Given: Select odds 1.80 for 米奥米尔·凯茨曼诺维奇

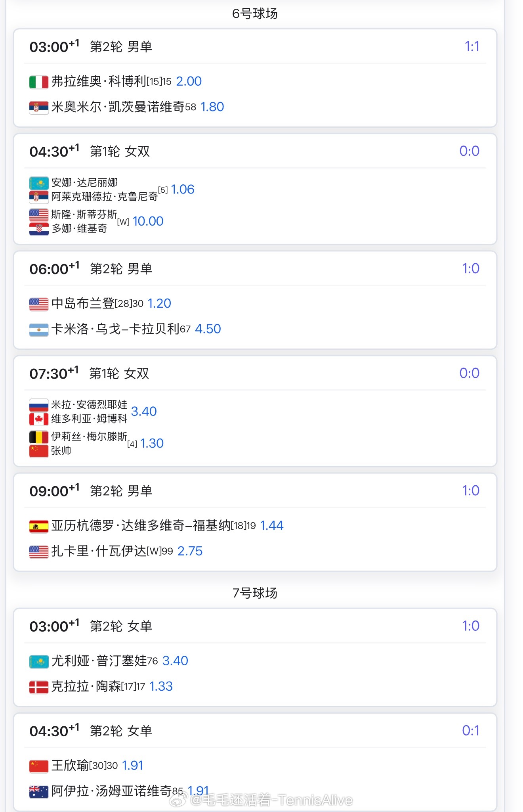Looking at the screenshot, I should pyautogui.click(x=212, y=107).
